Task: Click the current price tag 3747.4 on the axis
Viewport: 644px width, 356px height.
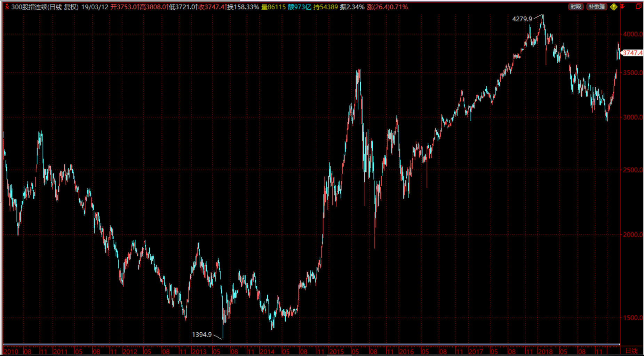Action: click(633, 53)
